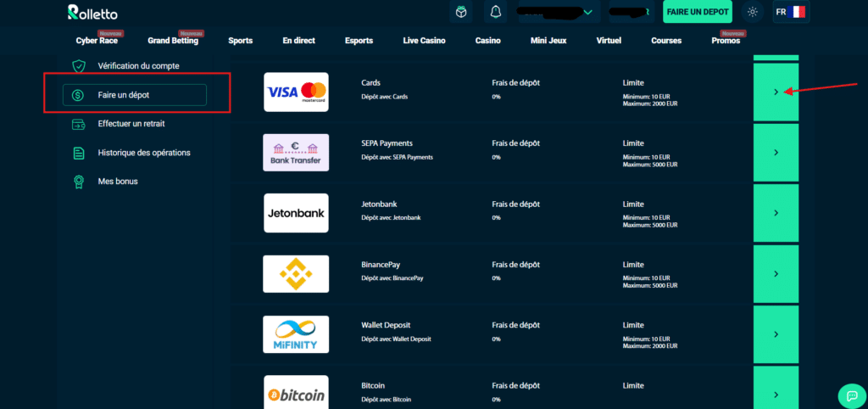868x409 pixels.
Task: Click the MiFinity logo
Action: click(296, 334)
